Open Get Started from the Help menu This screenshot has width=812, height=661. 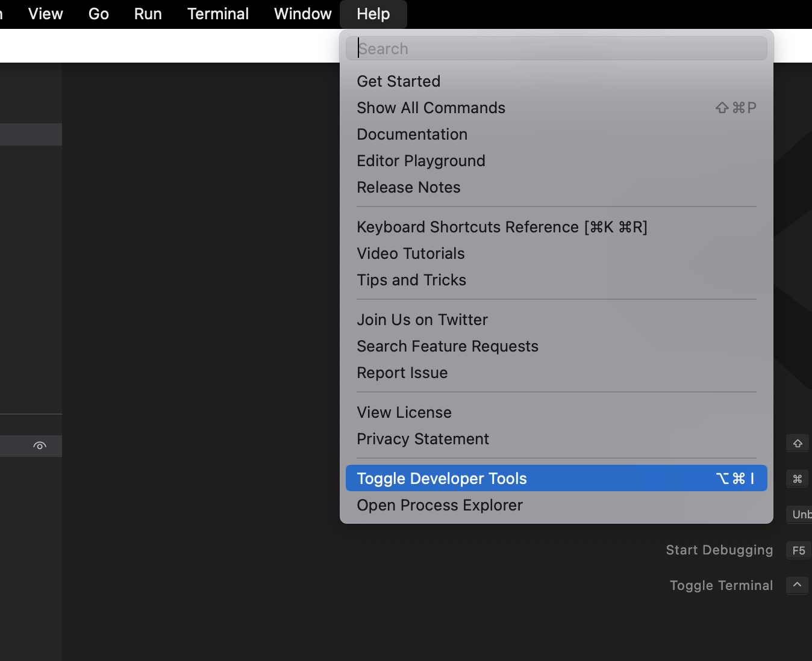(399, 81)
